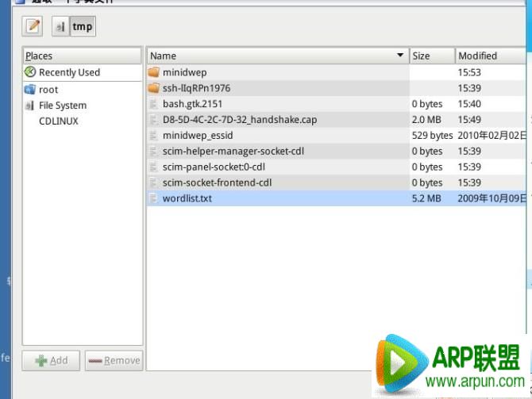
Task: Click the ssh-IIqRPn1976 folder icon
Action: click(154, 88)
